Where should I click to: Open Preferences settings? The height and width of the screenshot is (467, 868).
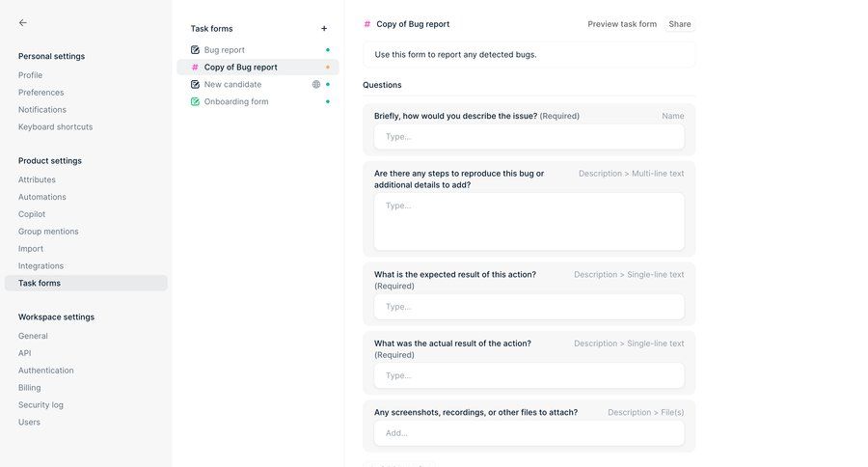(x=41, y=92)
